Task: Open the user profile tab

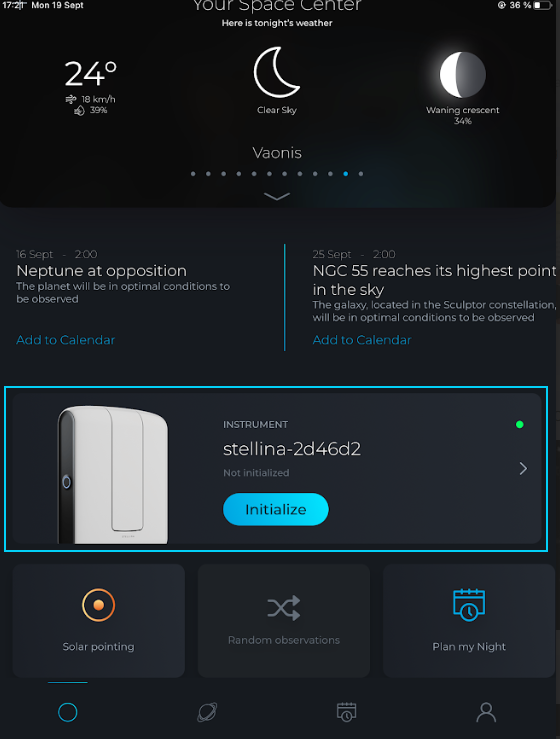Action: pos(486,712)
